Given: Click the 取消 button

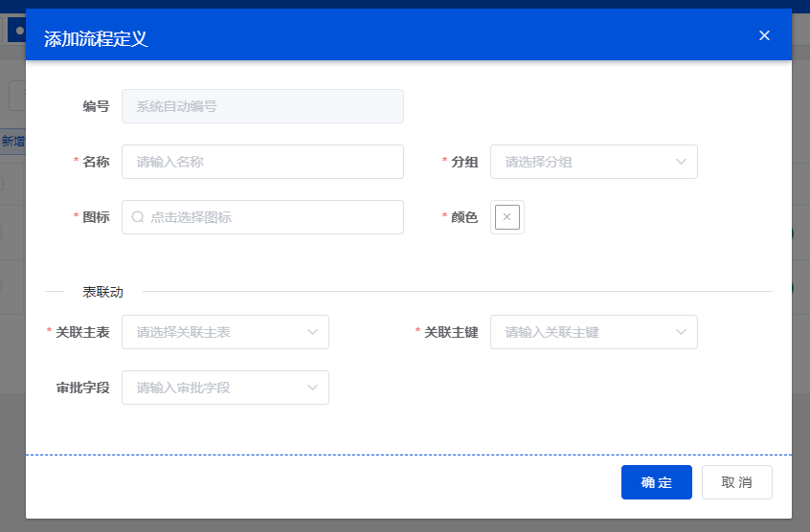Looking at the screenshot, I should pyautogui.click(x=736, y=482).
